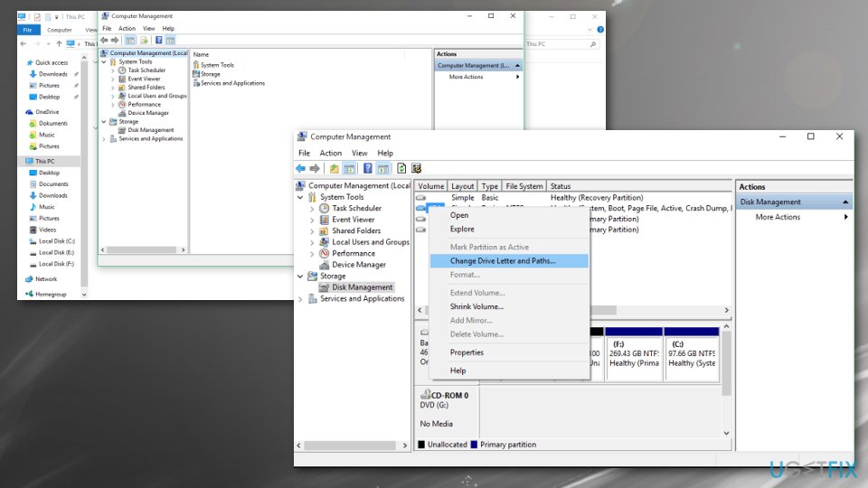Click the Up one level folder icon
868x488 pixels.
(x=334, y=168)
